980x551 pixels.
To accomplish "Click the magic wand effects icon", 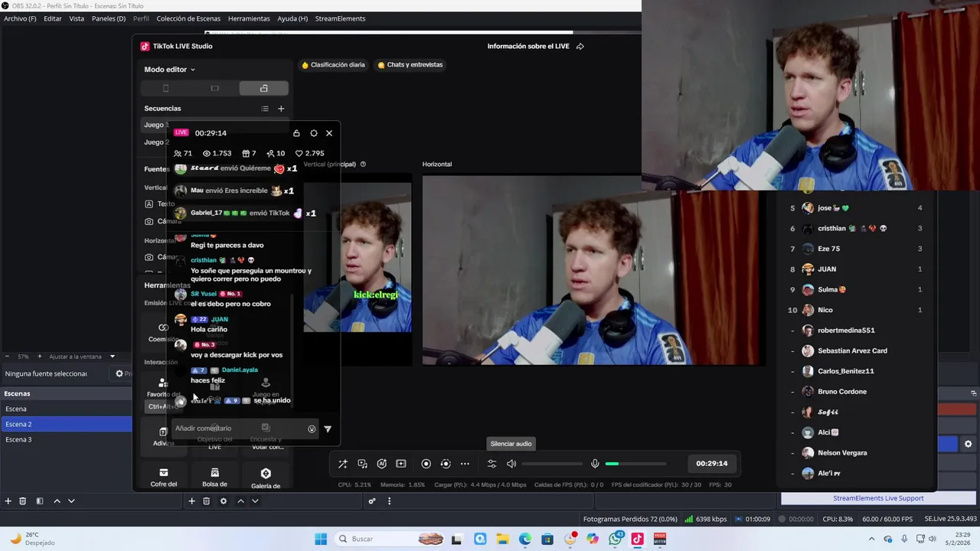I will click(x=342, y=464).
